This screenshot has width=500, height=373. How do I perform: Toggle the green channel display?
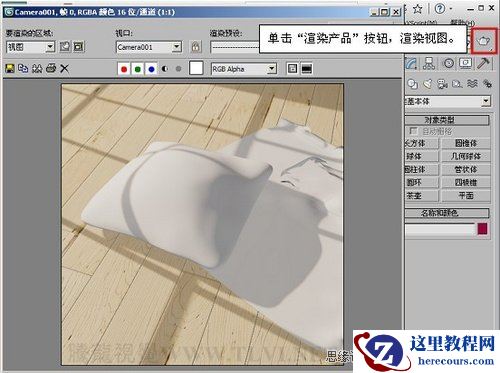coord(137,69)
